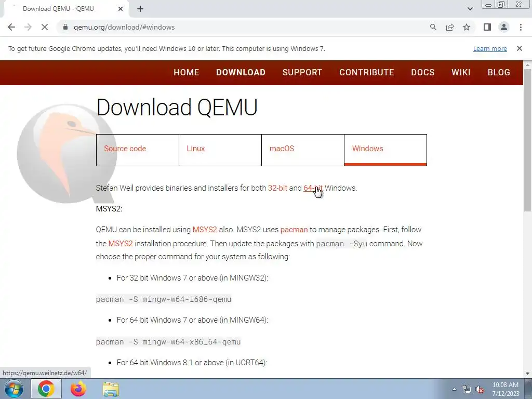The image size is (532, 399).
Task: Dismiss the Chrome update notice
Action: (x=519, y=48)
